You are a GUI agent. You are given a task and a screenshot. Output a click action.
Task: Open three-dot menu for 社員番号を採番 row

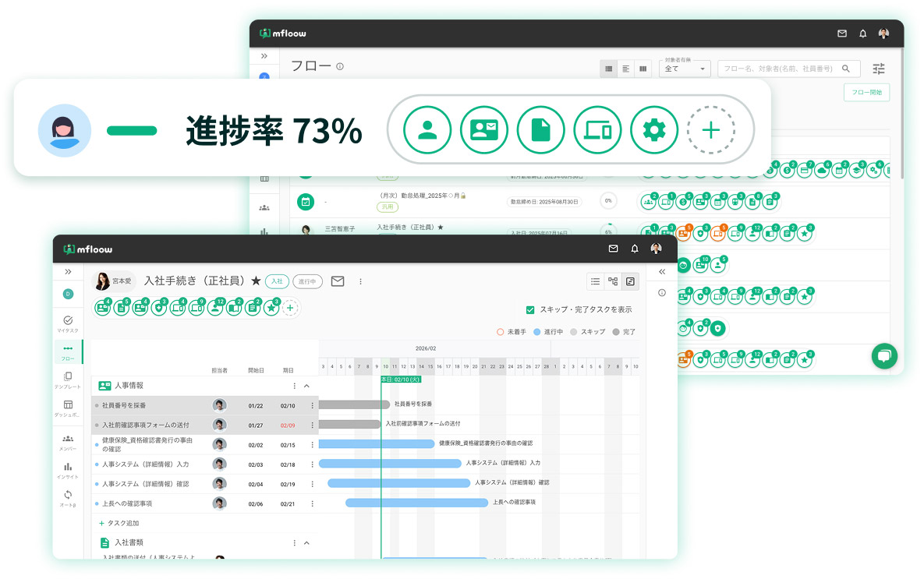[313, 406]
